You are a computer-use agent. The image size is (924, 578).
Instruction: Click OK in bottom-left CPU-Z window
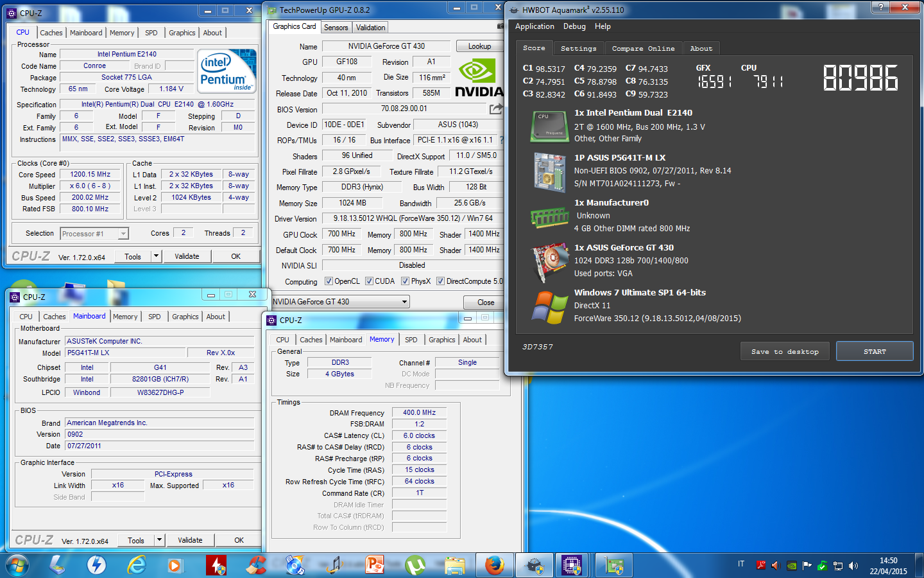pyautogui.click(x=239, y=541)
